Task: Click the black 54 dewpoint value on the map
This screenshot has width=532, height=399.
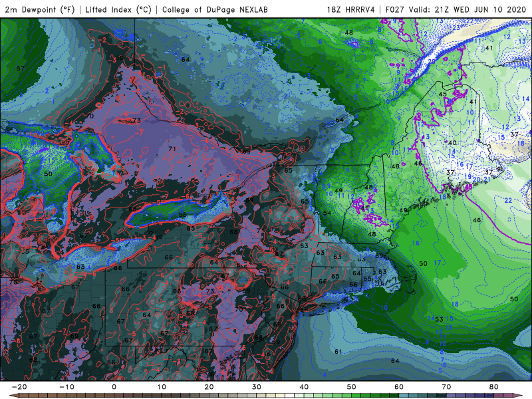Action: pyautogui.click(x=327, y=213)
